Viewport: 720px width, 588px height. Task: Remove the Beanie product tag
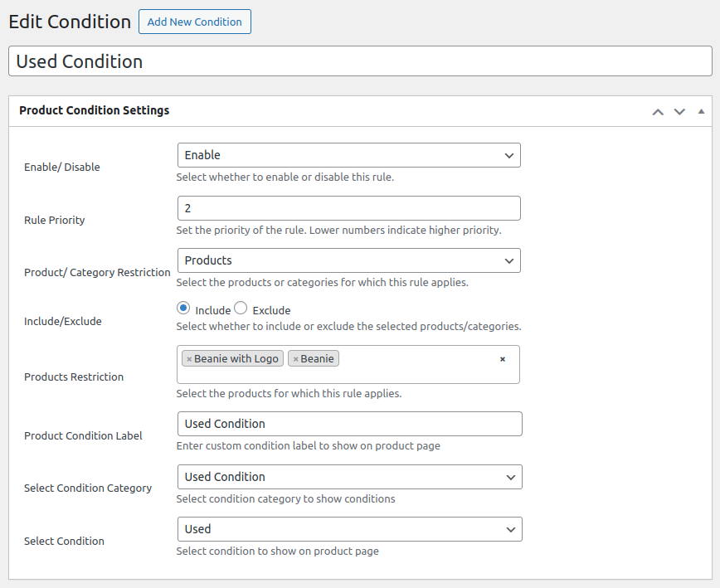[x=295, y=359]
